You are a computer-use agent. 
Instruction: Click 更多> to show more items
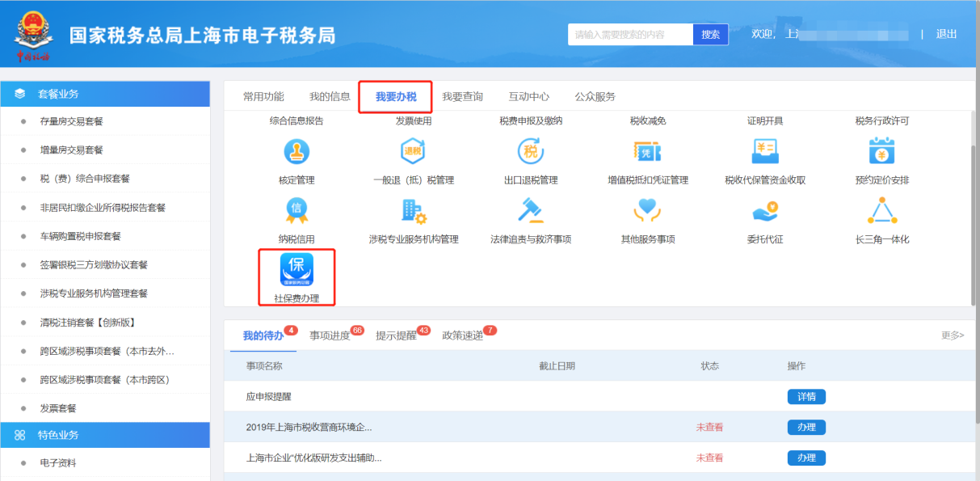tap(952, 335)
